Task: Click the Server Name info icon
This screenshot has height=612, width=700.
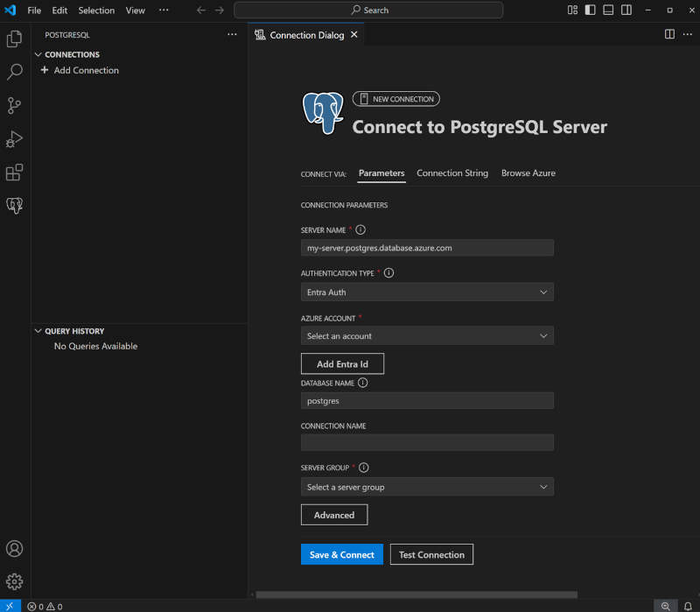Action: pos(360,229)
